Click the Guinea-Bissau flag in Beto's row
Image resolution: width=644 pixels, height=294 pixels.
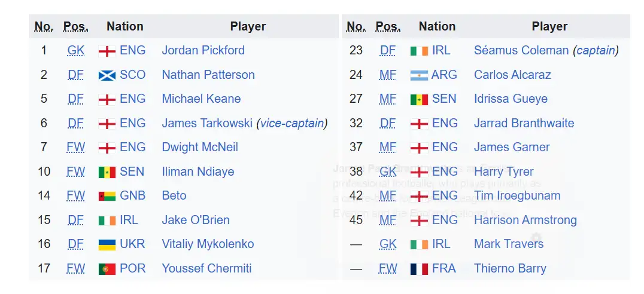pos(107,196)
